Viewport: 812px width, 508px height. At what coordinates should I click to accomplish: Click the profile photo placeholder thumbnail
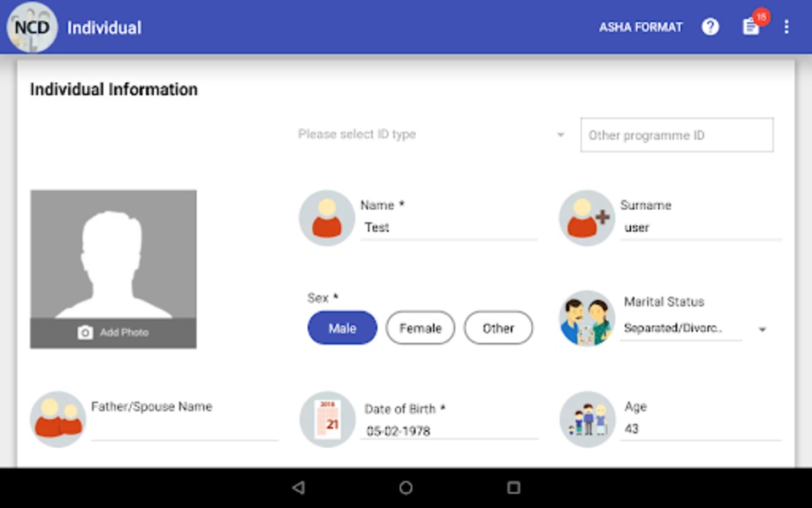[x=113, y=269]
